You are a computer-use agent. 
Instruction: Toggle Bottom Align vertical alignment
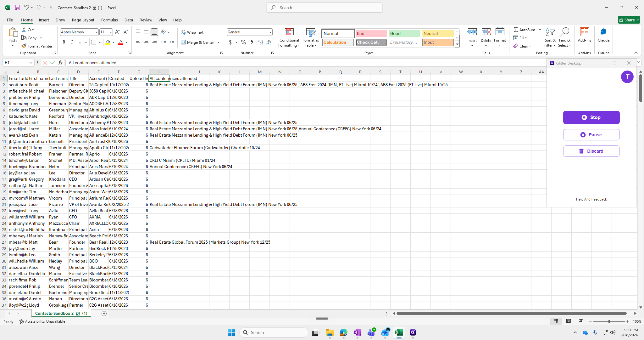pyautogui.click(x=154, y=32)
